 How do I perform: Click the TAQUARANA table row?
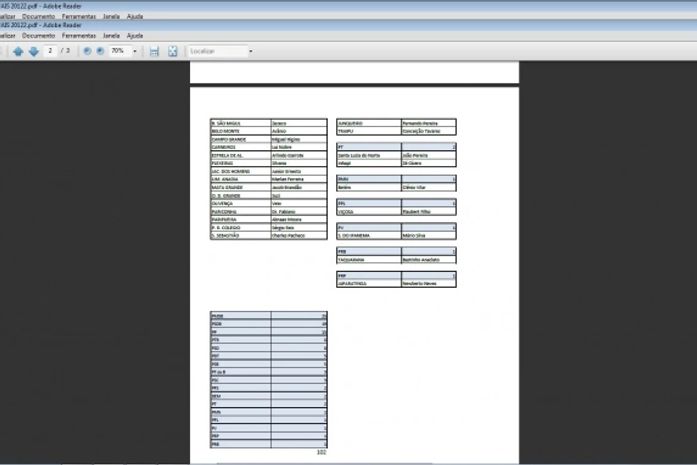[x=396, y=259]
